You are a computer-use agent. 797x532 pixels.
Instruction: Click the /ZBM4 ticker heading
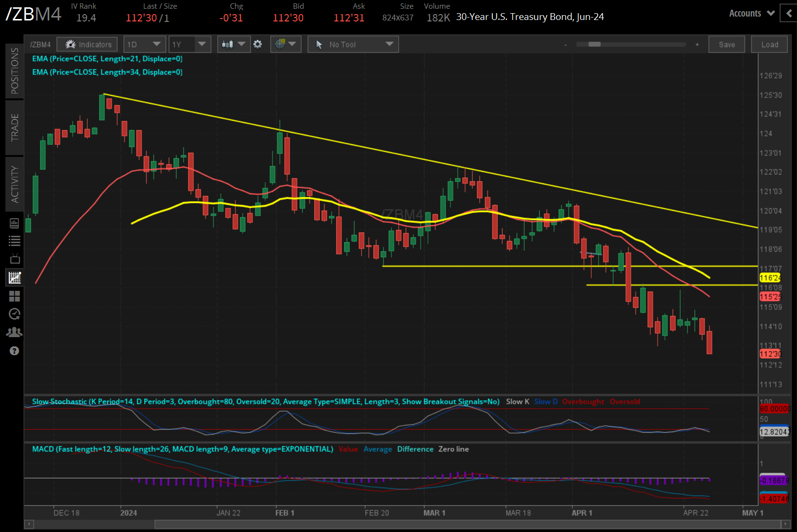pyautogui.click(x=34, y=14)
